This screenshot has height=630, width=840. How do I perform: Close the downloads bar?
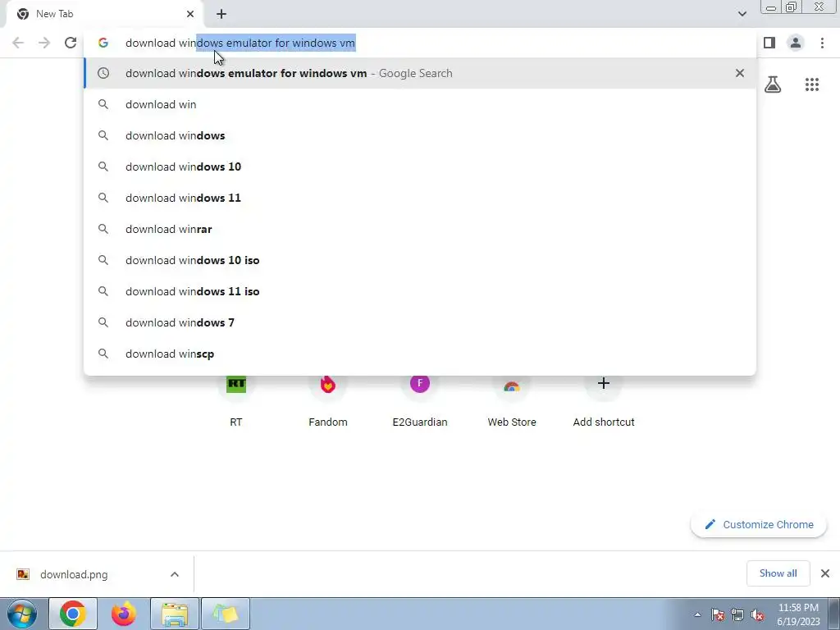825,573
